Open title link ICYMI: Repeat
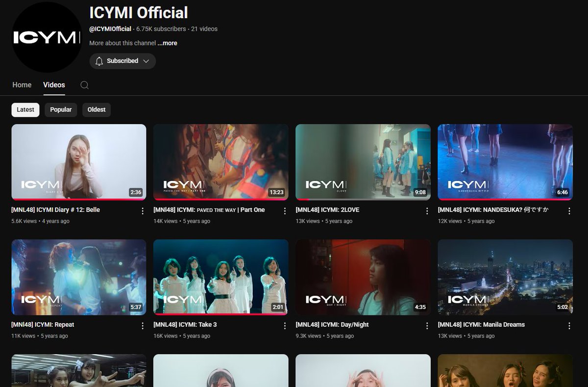 click(x=43, y=325)
